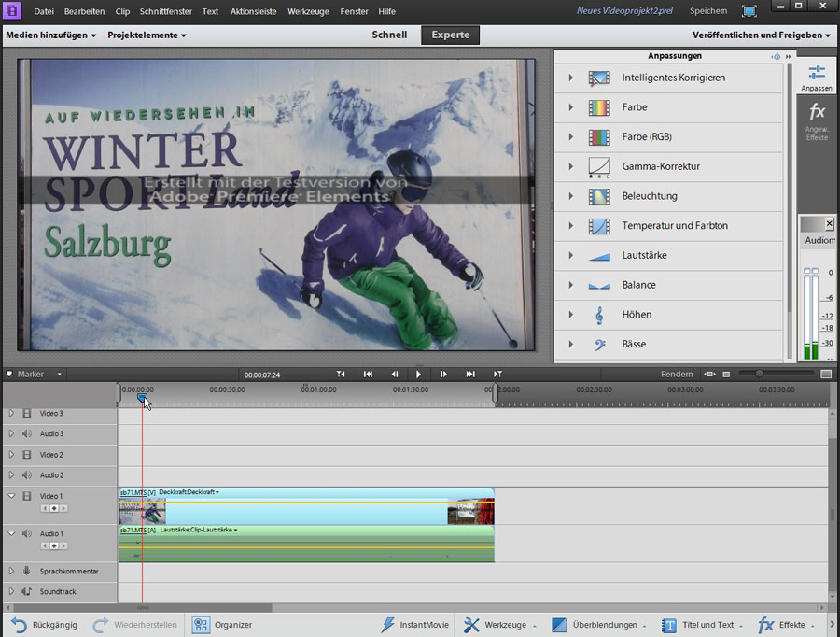Viewport: 840px width, 637px height.
Task: Click the fit-to-timeline icon next to Rendern
Action: pos(710,374)
